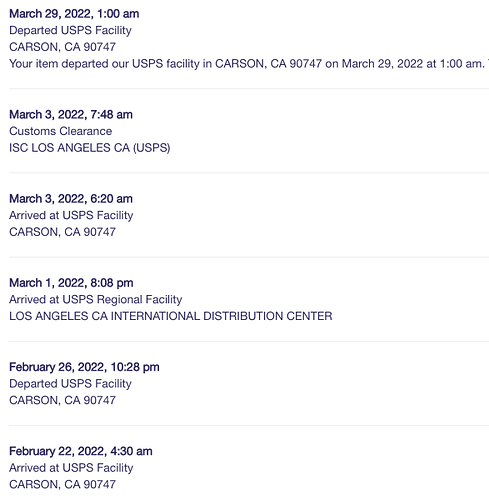Click CARSON, CA 90747 under March 3 entry
The width and height of the screenshot is (489, 500).
pyautogui.click(x=62, y=232)
